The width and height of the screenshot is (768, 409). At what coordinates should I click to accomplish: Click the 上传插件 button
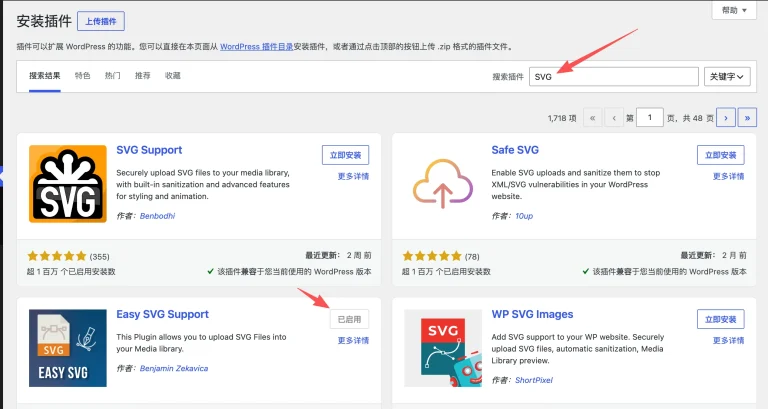pyautogui.click(x=101, y=22)
